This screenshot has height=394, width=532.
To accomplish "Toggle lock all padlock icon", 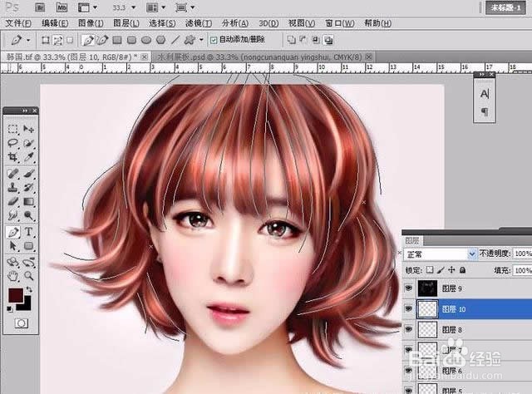I will [462, 270].
